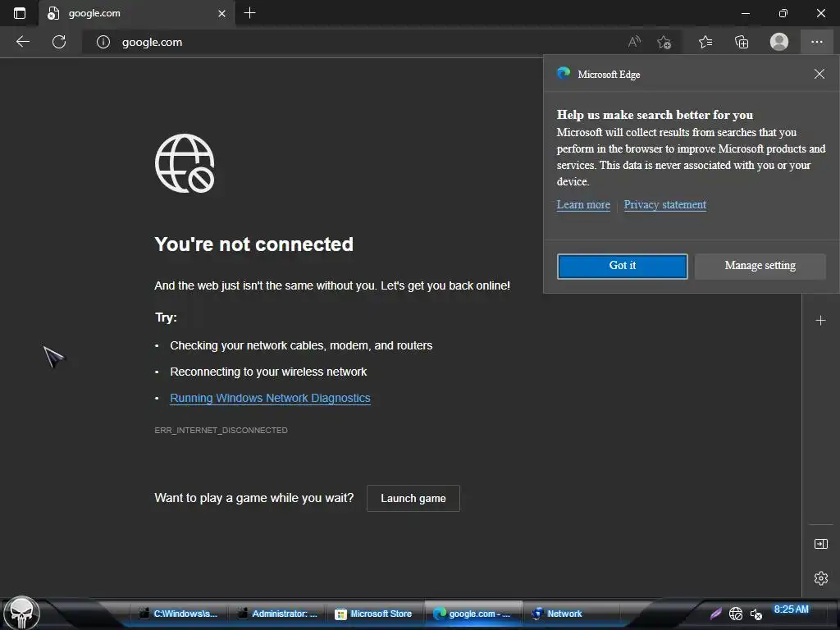Viewport: 840px width, 630px height.
Task: Click ERR_INTERNET_DISCONNECTED error code text
Action: (221, 430)
